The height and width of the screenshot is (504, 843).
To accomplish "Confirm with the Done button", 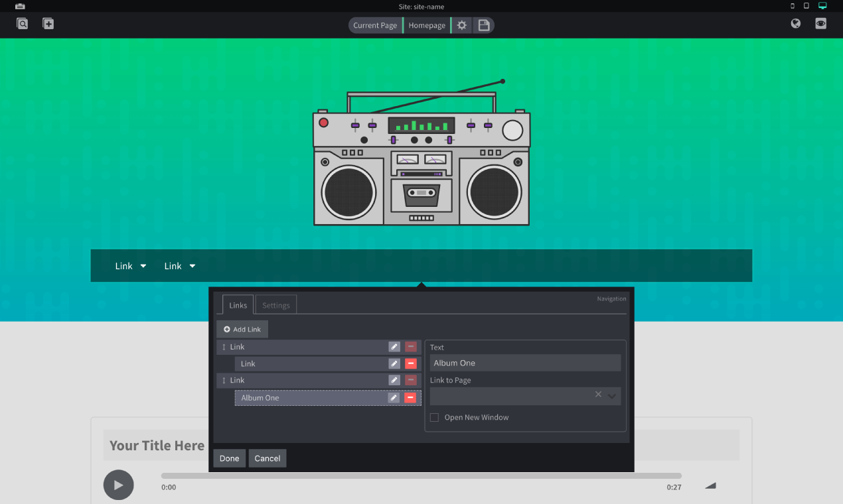I will tap(230, 458).
